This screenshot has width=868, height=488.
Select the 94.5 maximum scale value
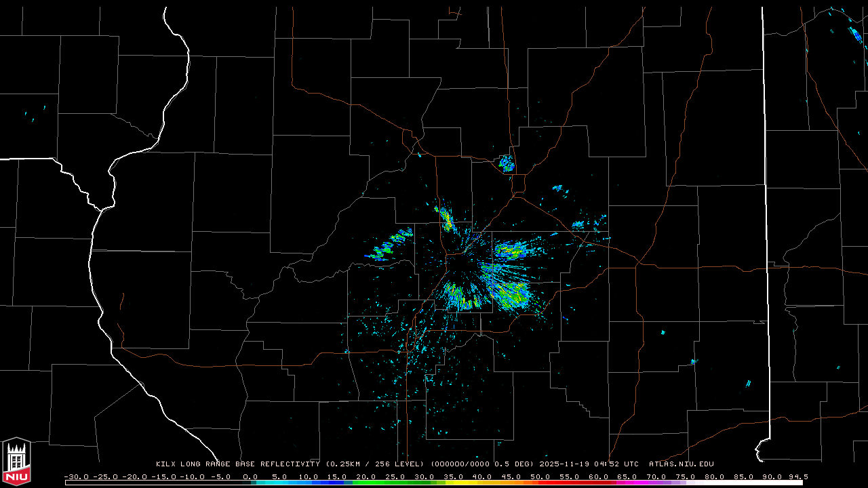click(x=798, y=476)
